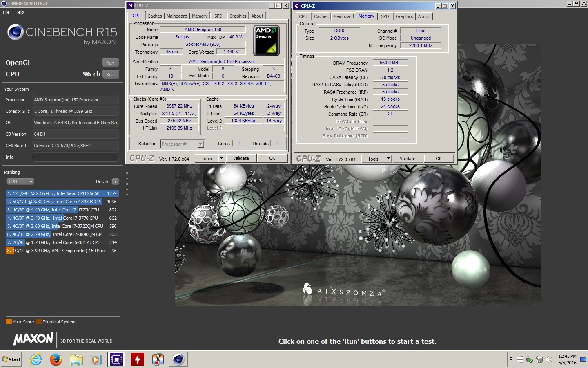This screenshot has width=588, height=368.
Task: Click Validate in right CPU-Z window
Action: tap(408, 159)
